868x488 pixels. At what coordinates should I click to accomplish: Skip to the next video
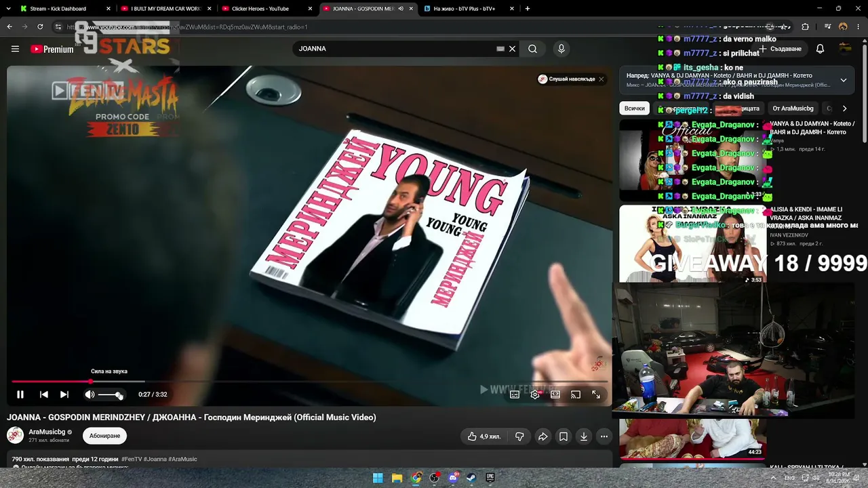(64, 394)
